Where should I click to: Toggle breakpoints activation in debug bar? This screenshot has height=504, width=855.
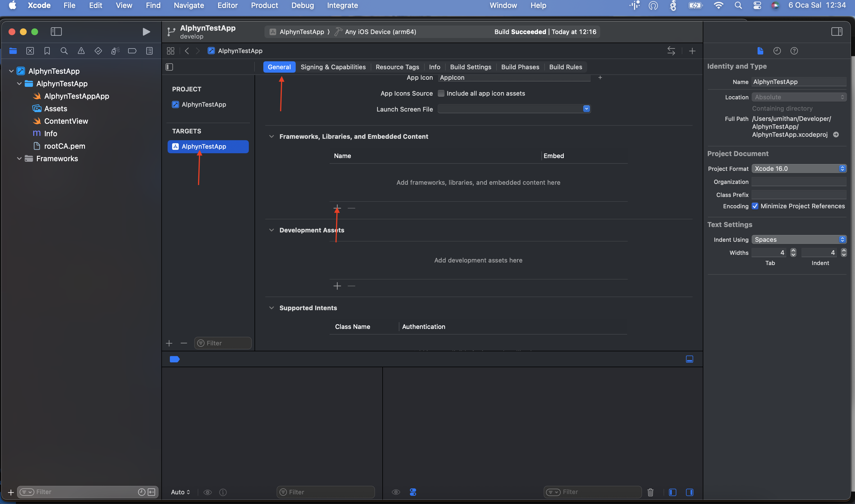click(x=174, y=359)
